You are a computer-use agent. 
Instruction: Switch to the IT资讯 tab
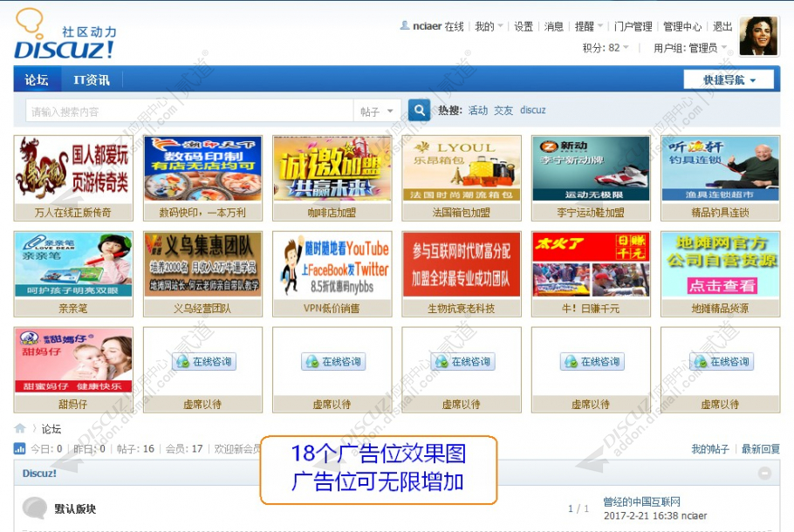(x=92, y=79)
